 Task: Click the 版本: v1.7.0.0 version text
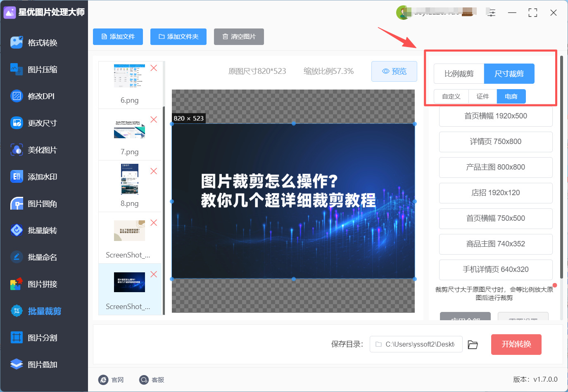pyautogui.click(x=535, y=380)
